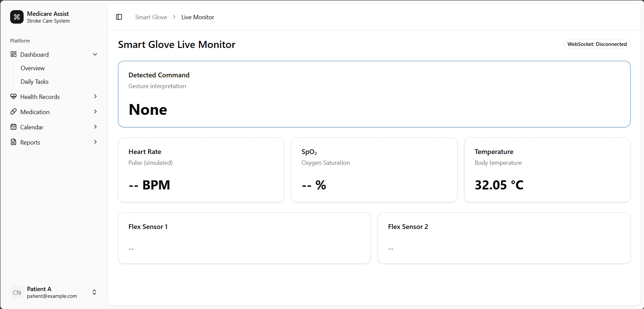This screenshot has height=309, width=644.
Task: Click the patient@example.com email text
Action: click(52, 296)
